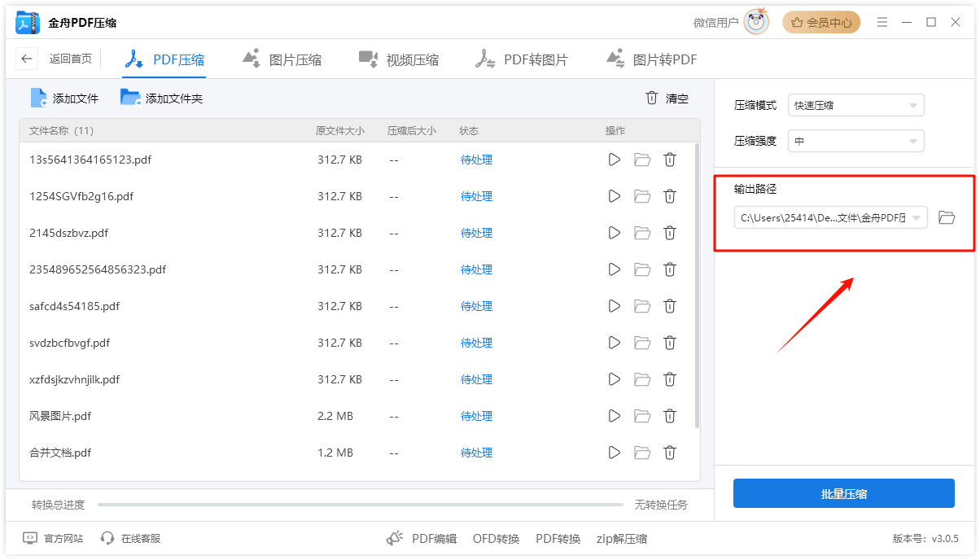Screen dimensions: 980x560
Task: Open the 压缩强度 dropdown
Action: point(856,141)
